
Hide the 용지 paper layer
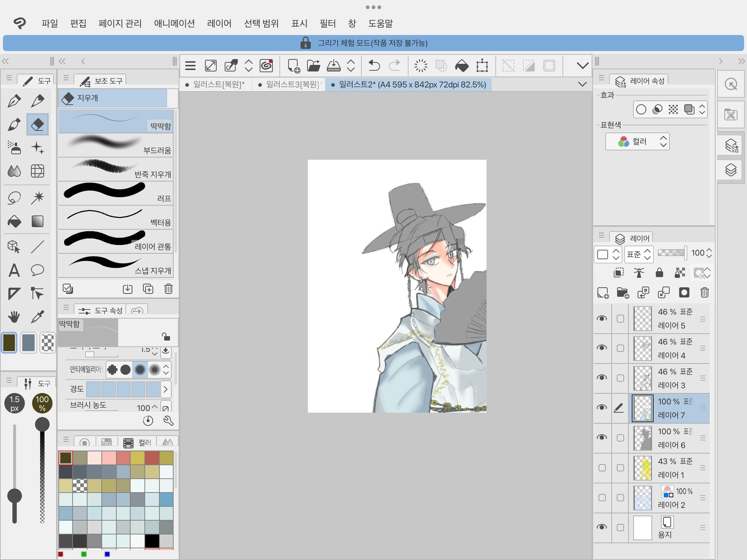[x=602, y=527]
